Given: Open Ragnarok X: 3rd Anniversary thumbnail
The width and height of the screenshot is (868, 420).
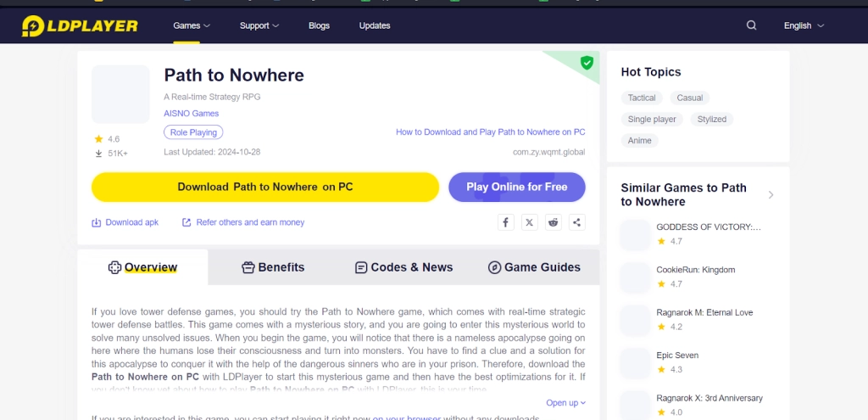Looking at the screenshot, I should (635, 405).
